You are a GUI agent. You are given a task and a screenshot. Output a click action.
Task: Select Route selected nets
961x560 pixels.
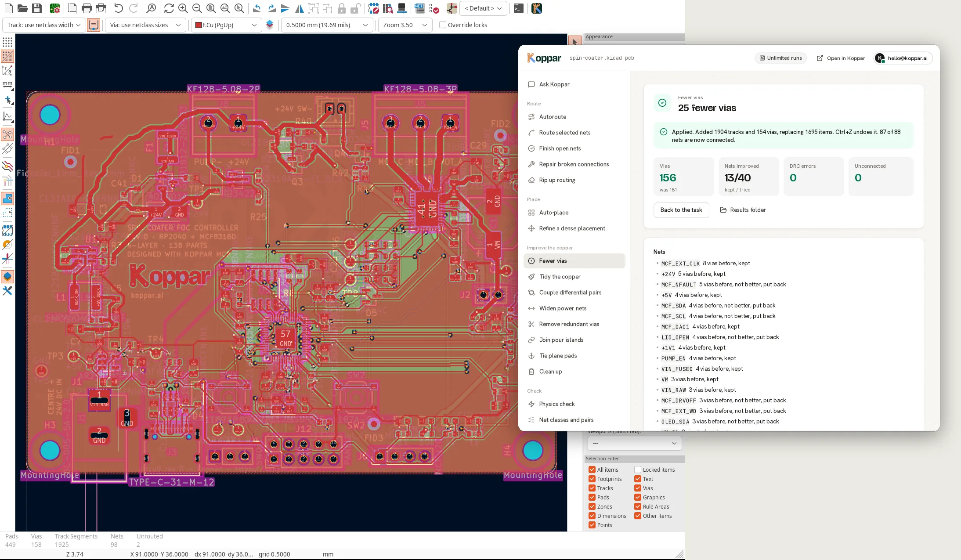click(574, 133)
